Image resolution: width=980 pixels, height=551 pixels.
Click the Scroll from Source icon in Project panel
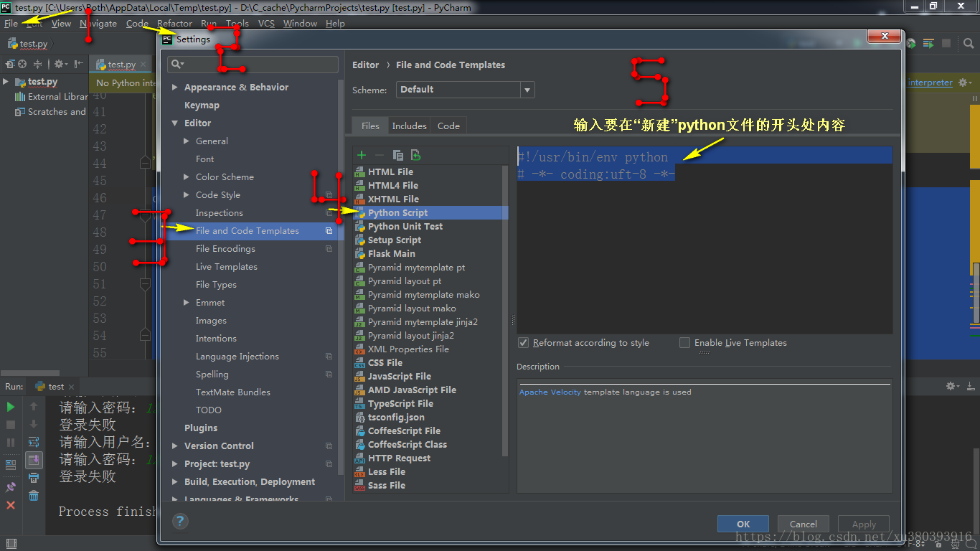22,65
